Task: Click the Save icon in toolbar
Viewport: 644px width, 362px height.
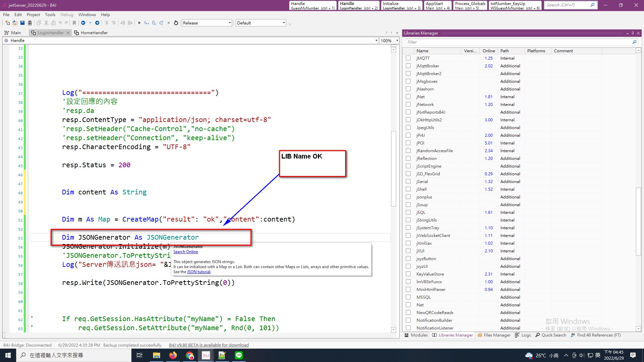Action: pyautogui.click(x=22, y=23)
